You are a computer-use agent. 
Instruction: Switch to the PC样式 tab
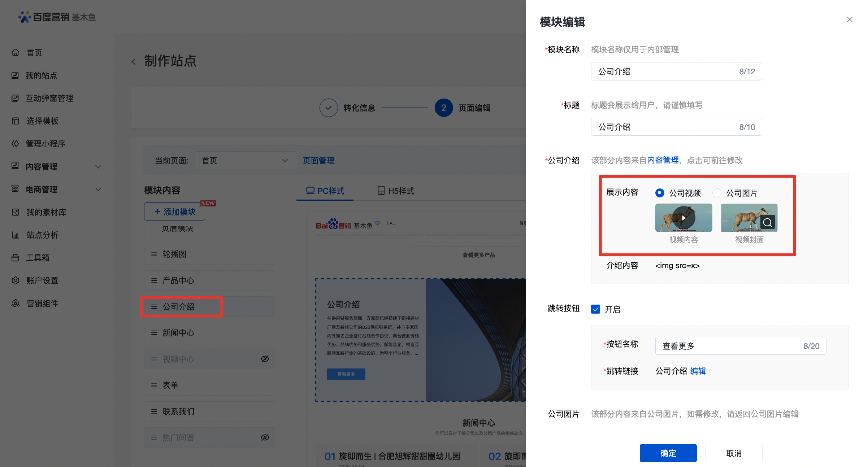click(x=325, y=191)
